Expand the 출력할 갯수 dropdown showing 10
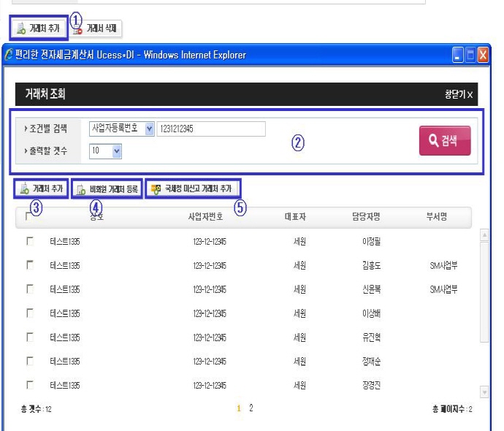 pos(116,151)
